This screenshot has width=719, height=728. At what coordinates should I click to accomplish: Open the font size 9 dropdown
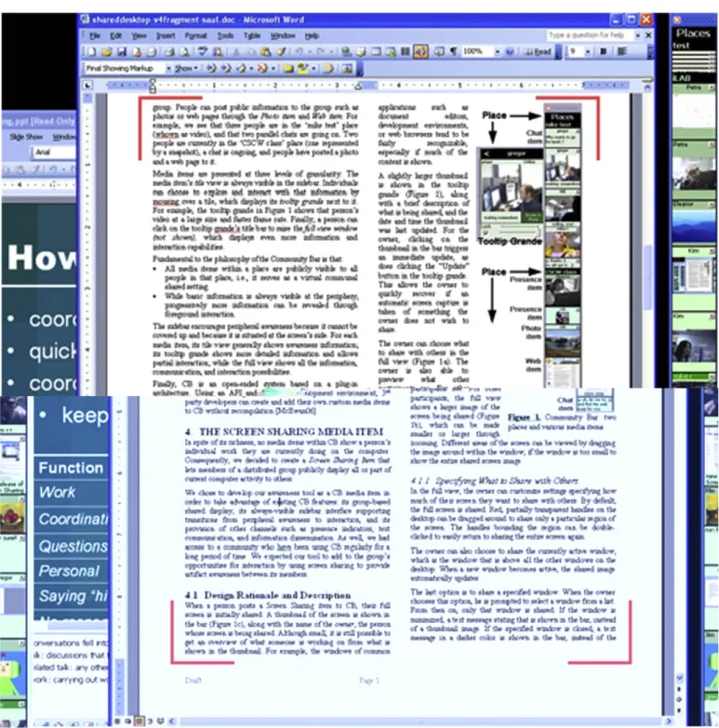pyautogui.click(x=588, y=51)
